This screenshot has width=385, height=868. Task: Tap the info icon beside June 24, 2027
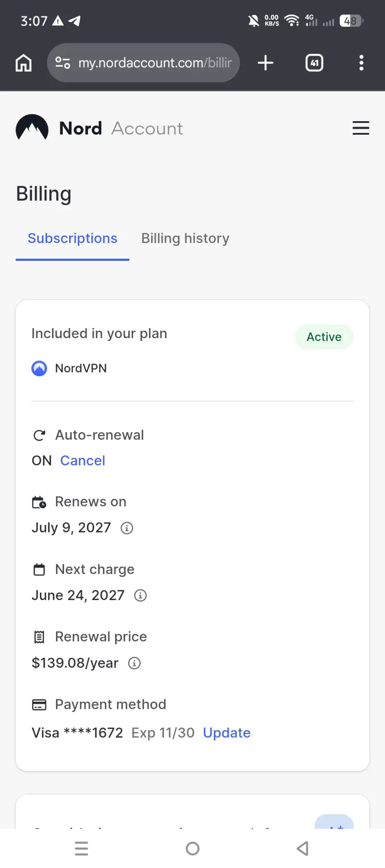click(141, 595)
